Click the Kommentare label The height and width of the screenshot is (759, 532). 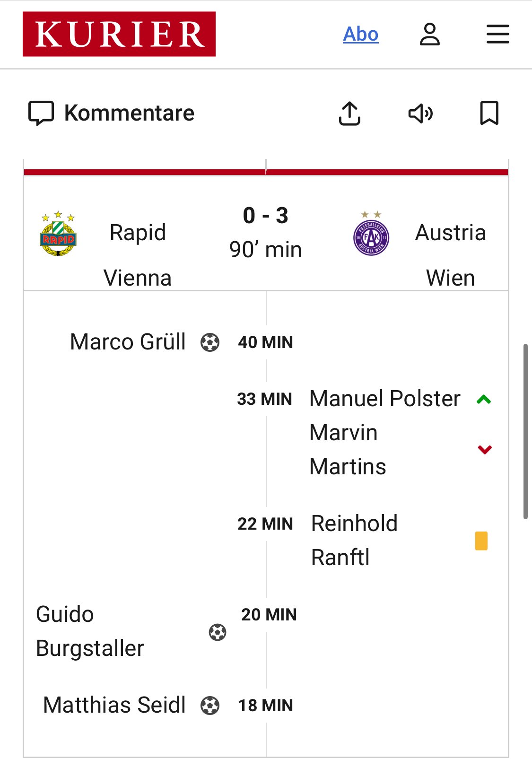click(x=129, y=113)
